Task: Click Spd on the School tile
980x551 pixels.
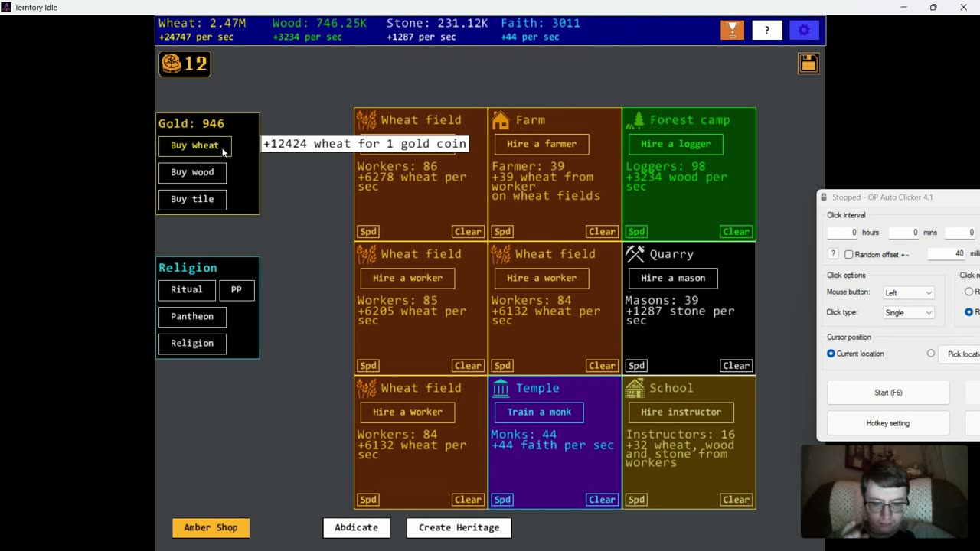Action: [x=636, y=500]
